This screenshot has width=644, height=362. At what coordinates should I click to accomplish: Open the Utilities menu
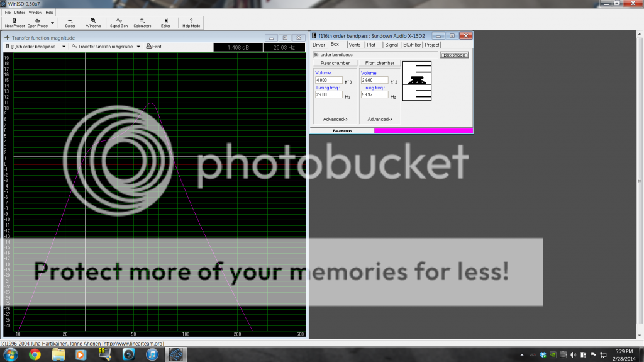click(x=20, y=12)
